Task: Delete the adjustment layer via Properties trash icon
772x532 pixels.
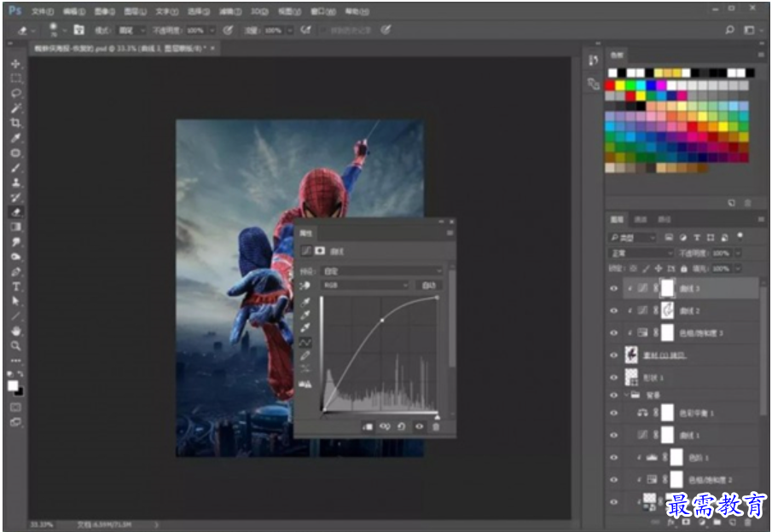Action: click(436, 426)
